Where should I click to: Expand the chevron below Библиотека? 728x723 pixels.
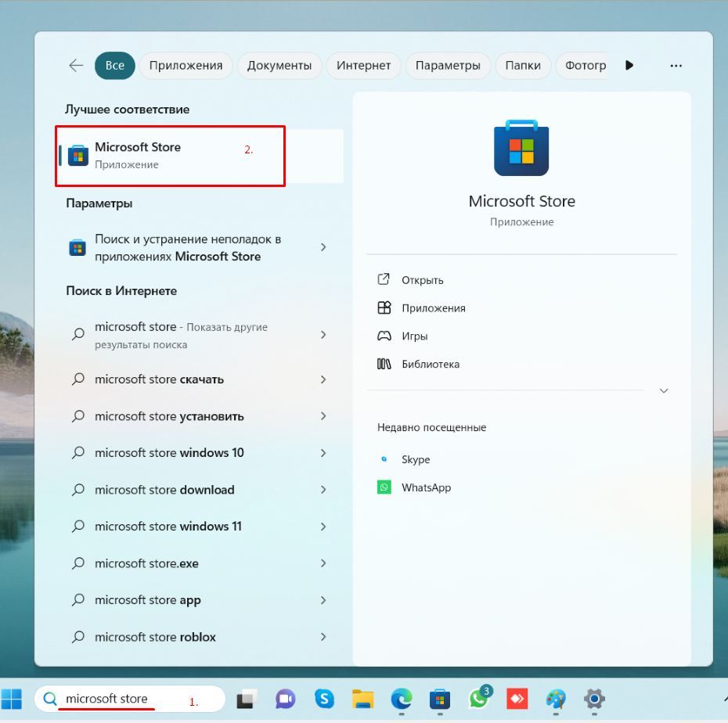664,390
